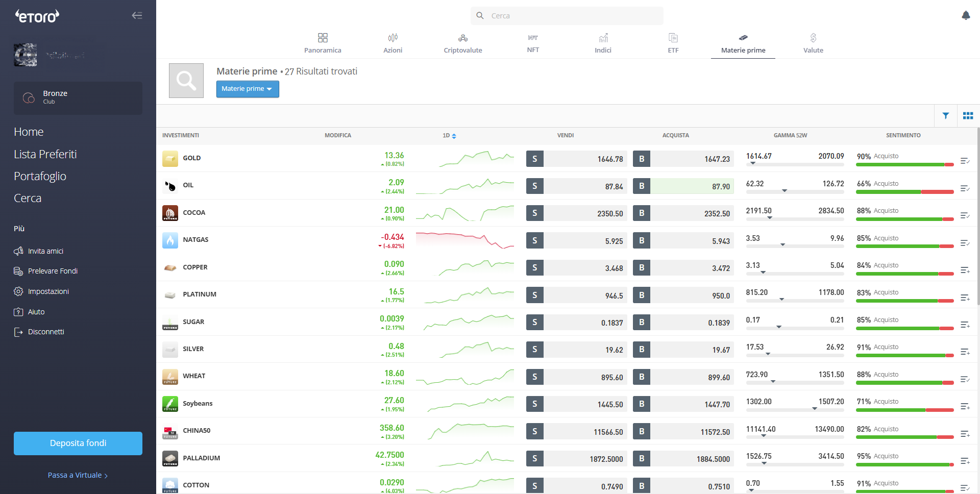
Task: Click the Cerca search field
Action: pyautogui.click(x=567, y=16)
